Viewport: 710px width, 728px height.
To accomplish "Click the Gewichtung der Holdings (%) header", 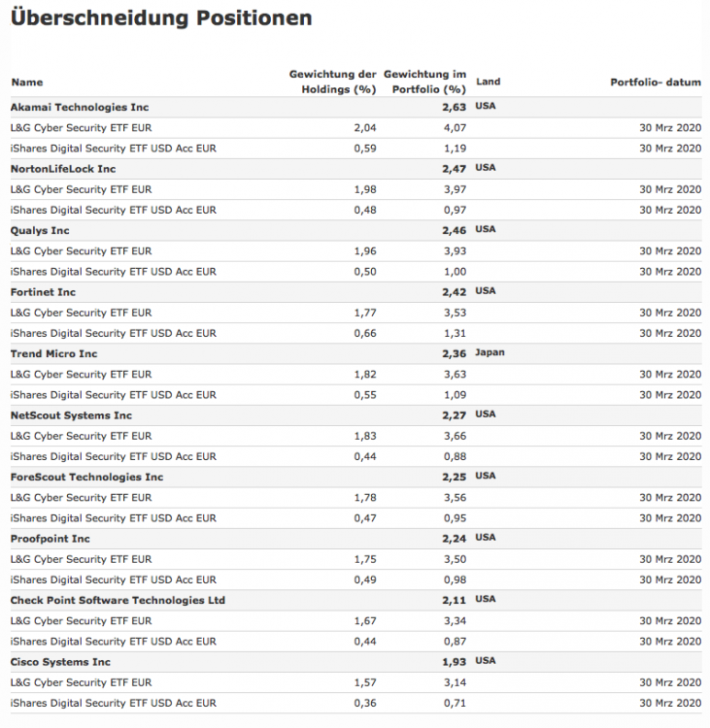I will tap(332, 83).
